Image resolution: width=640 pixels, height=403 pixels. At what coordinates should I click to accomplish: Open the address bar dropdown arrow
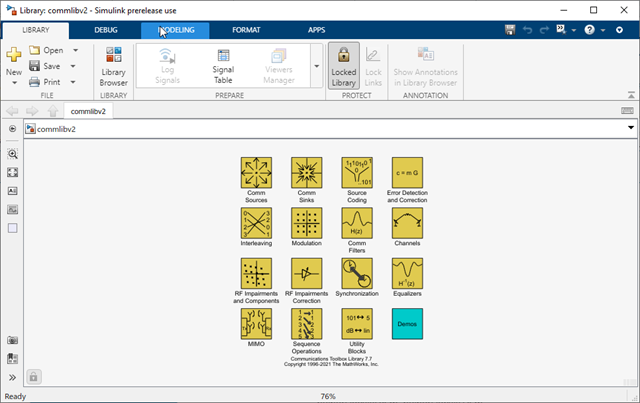click(631, 127)
